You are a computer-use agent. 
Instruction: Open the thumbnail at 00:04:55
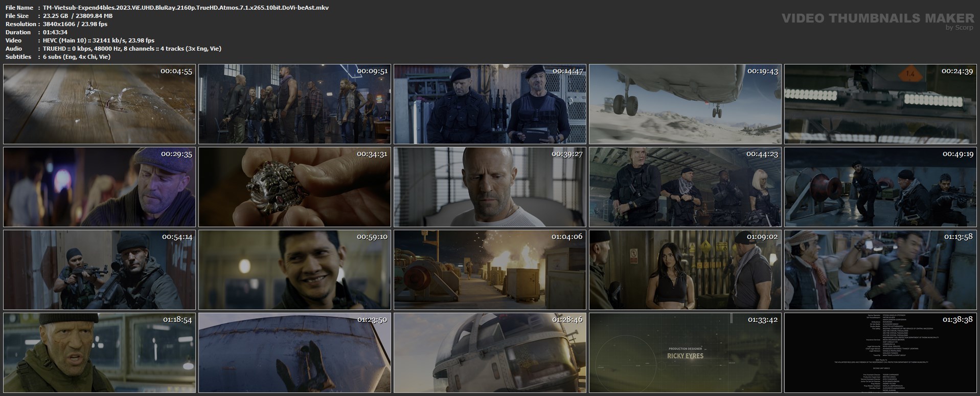click(x=99, y=104)
